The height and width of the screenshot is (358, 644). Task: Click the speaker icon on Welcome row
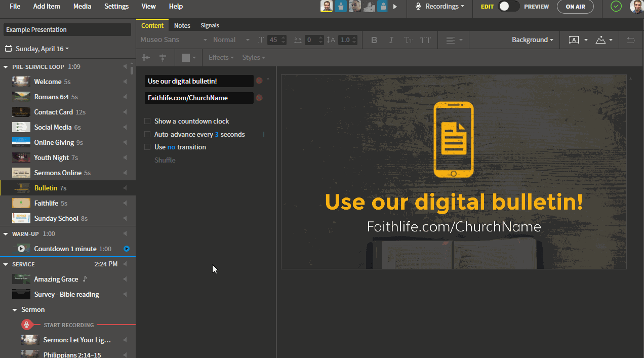click(125, 82)
